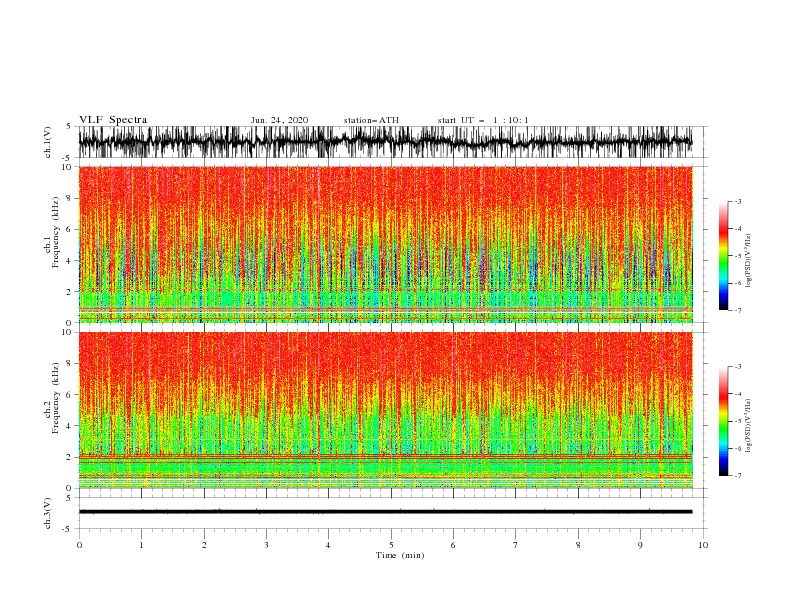Click the ch.1 voltage waveform trace

coord(385,142)
